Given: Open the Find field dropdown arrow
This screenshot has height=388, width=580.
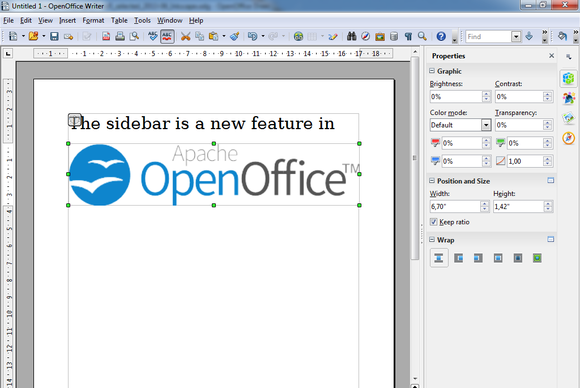Looking at the screenshot, I should (516, 36).
